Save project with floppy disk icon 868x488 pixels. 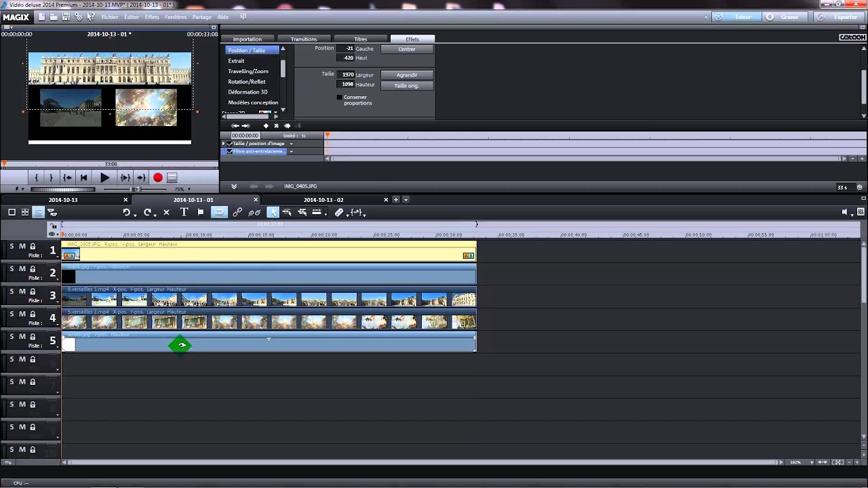coord(66,17)
